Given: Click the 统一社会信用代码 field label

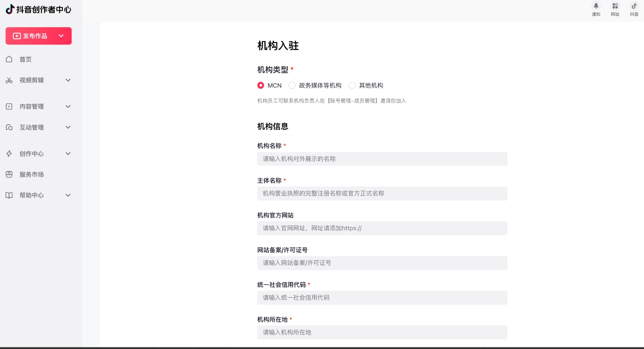Looking at the screenshot, I should tap(281, 285).
